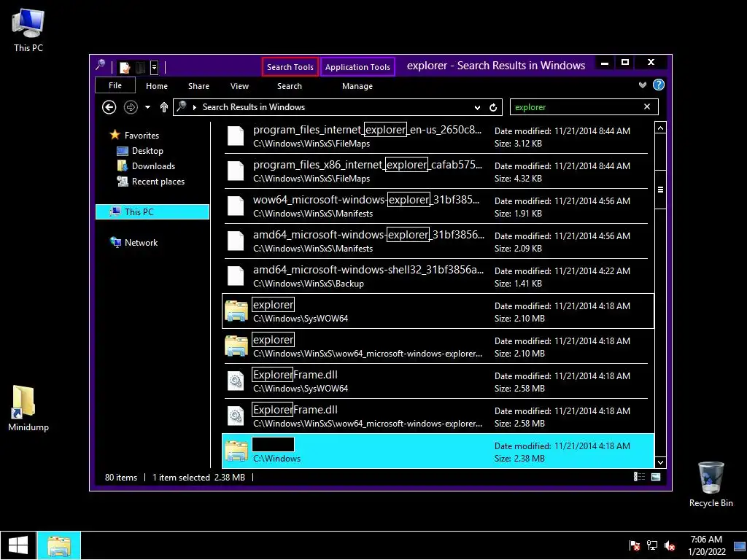
Task: Click explorer app icon in SysWOW64 row
Action: click(236, 311)
